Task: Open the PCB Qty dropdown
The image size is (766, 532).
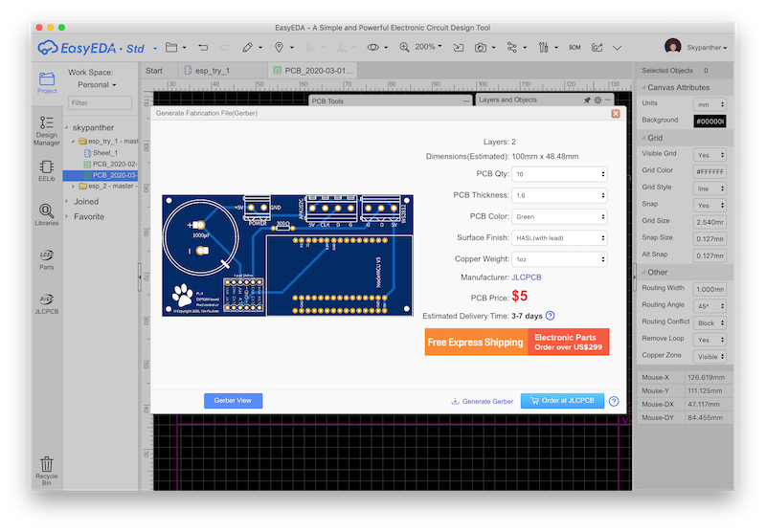Action: (559, 174)
